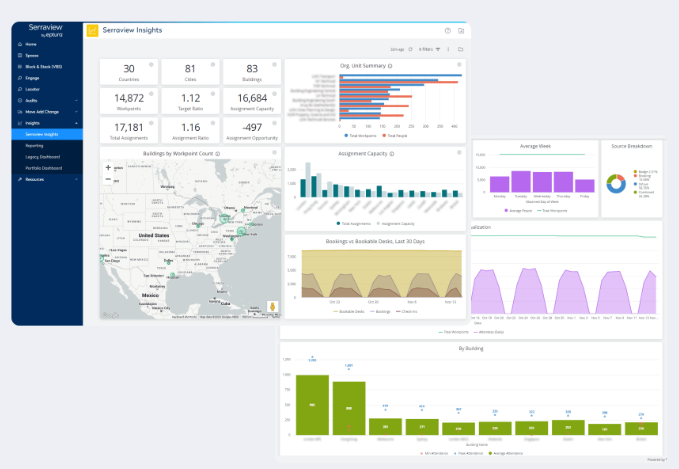Click the folder icon in dashboard toolbar
The height and width of the screenshot is (469, 679).
(x=460, y=49)
